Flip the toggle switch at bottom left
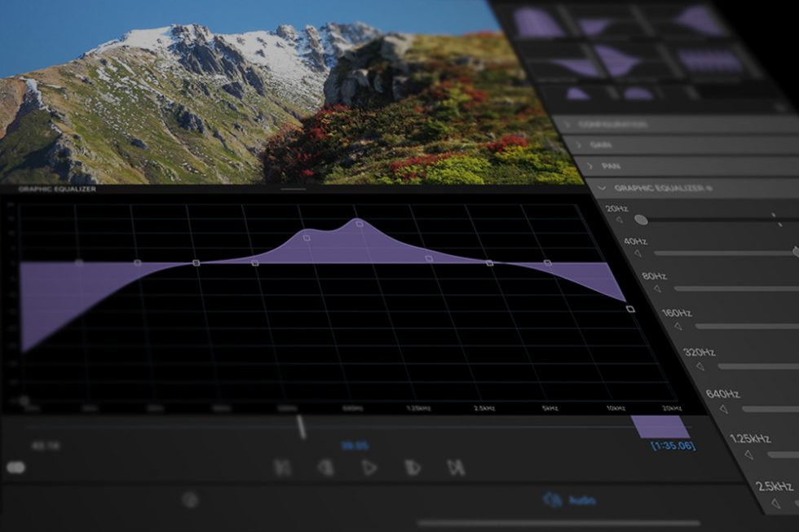The height and width of the screenshot is (532, 799). pyautogui.click(x=15, y=468)
